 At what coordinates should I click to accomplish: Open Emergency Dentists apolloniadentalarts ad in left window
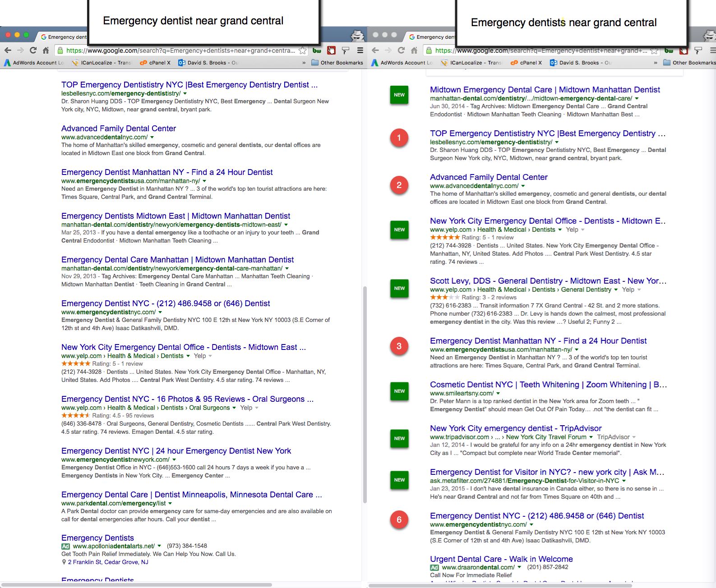click(97, 538)
